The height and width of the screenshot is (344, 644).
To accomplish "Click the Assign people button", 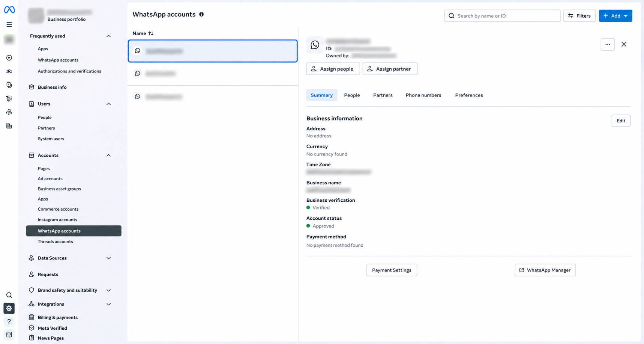I will [x=333, y=69].
